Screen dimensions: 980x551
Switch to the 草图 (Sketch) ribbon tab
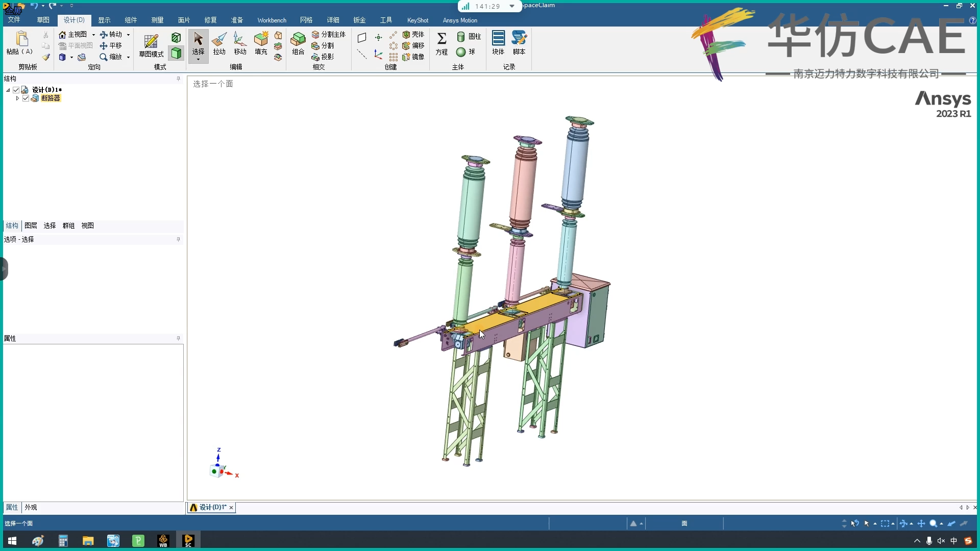[x=43, y=20]
